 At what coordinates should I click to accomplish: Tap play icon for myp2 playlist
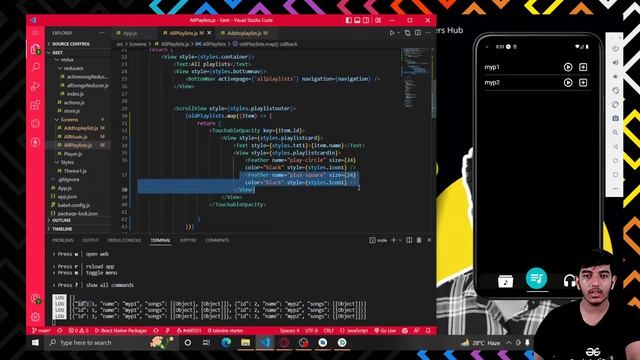point(568,82)
